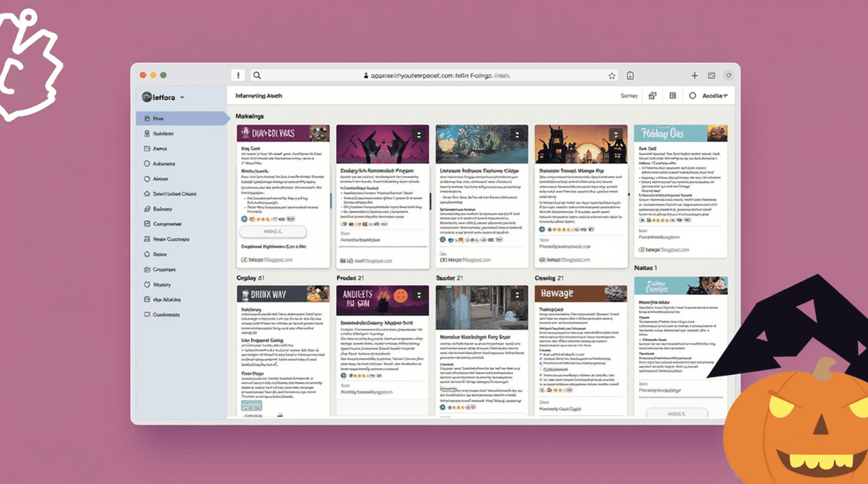Viewport: 868px width, 484px height.
Task: Open the kebab menu on the porch ghost photo card
Action: click(x=517, y=295)
